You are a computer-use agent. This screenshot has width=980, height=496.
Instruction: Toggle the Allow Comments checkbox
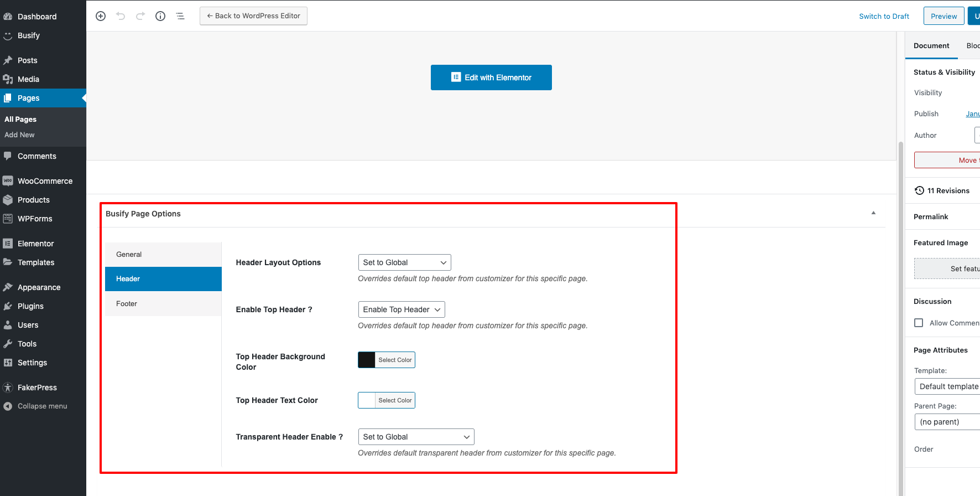coord(919,323)
